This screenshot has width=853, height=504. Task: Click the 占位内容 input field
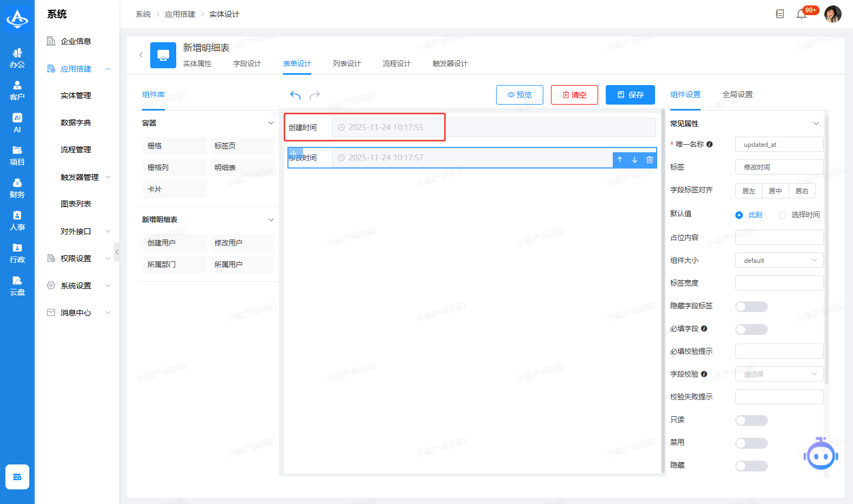(779, 238)
